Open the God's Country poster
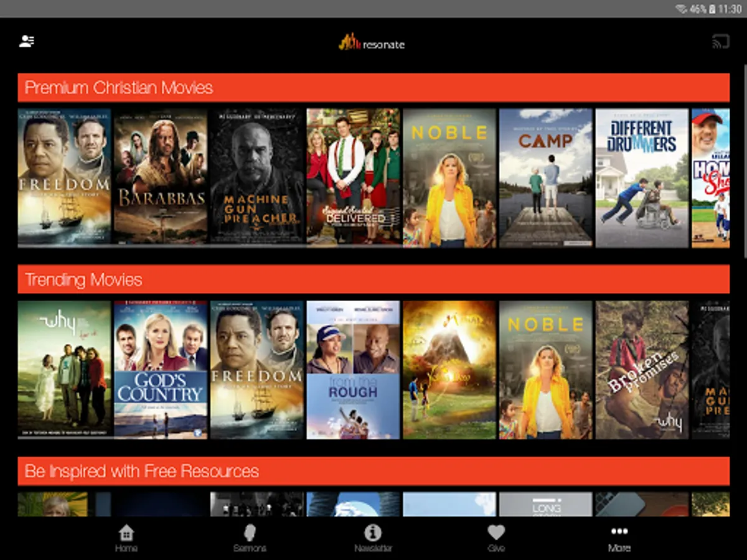 [x=161, y=370]
